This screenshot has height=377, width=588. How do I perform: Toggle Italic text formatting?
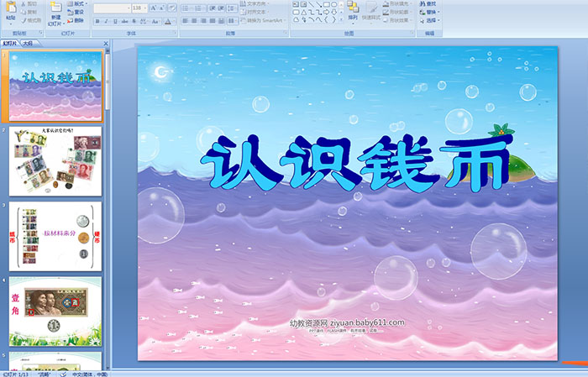106,20
